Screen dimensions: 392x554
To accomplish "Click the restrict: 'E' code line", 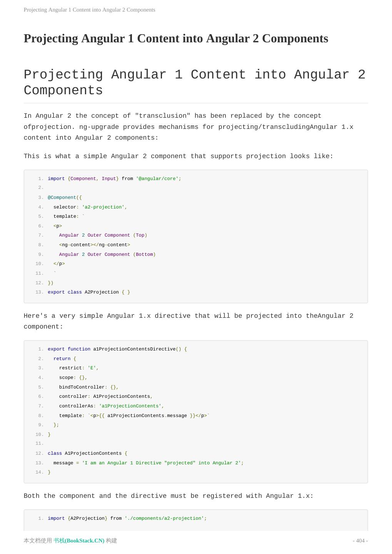I will point(79,368).
